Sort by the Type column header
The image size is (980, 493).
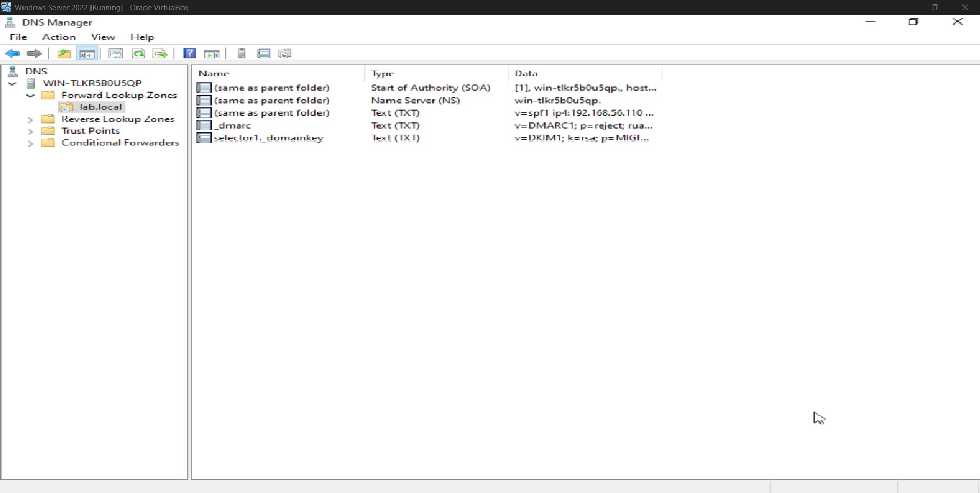[437, 73]
